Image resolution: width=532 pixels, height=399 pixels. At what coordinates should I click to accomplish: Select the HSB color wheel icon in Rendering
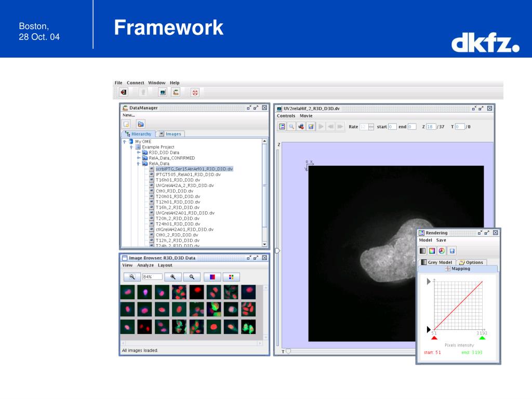(x=442, y=251)
